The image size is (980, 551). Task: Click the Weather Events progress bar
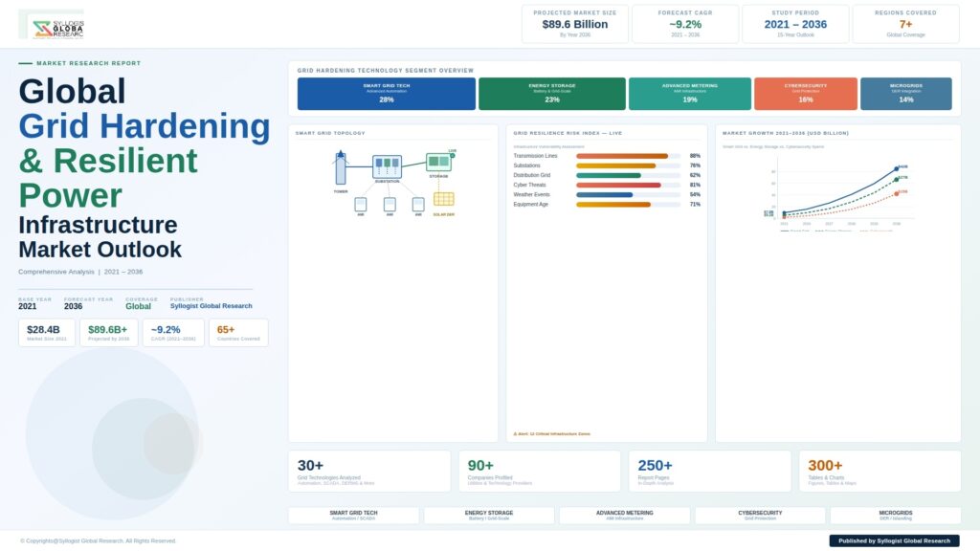605,194
